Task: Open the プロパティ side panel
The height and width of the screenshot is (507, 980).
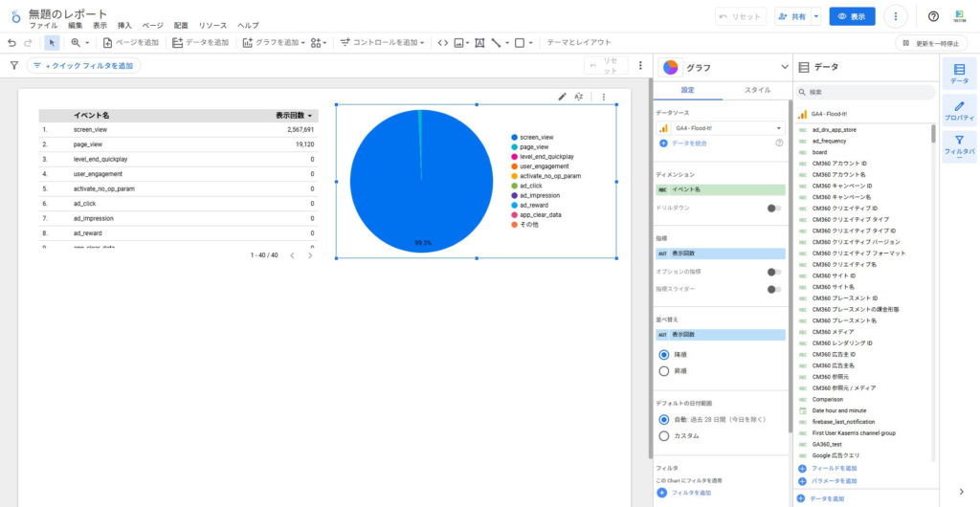Action: coord(959,111)
